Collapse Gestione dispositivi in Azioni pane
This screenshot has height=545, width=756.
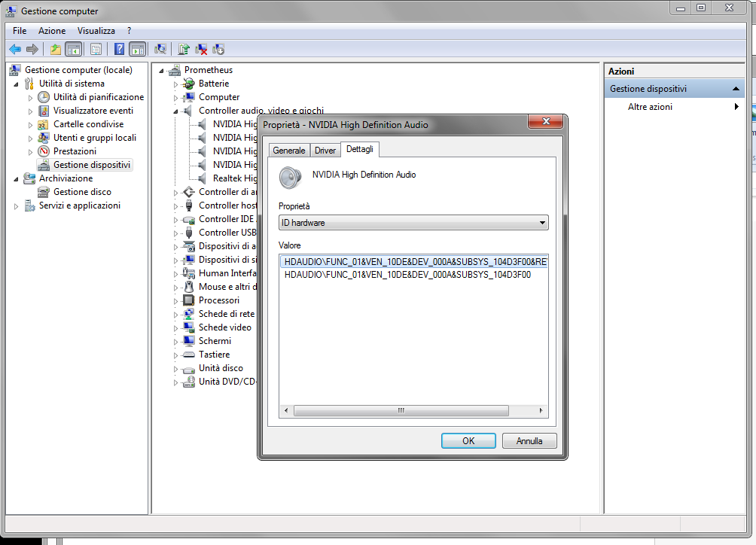click(736, 89)
